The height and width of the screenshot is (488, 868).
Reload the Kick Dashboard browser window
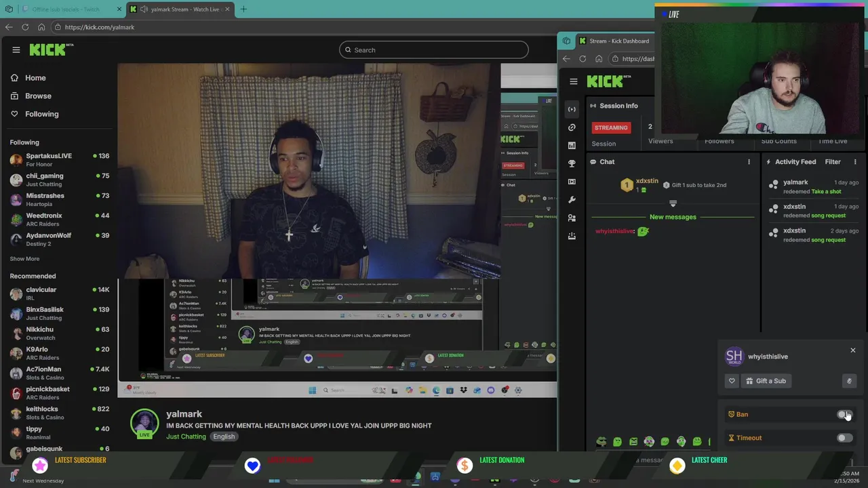[583, 59]
